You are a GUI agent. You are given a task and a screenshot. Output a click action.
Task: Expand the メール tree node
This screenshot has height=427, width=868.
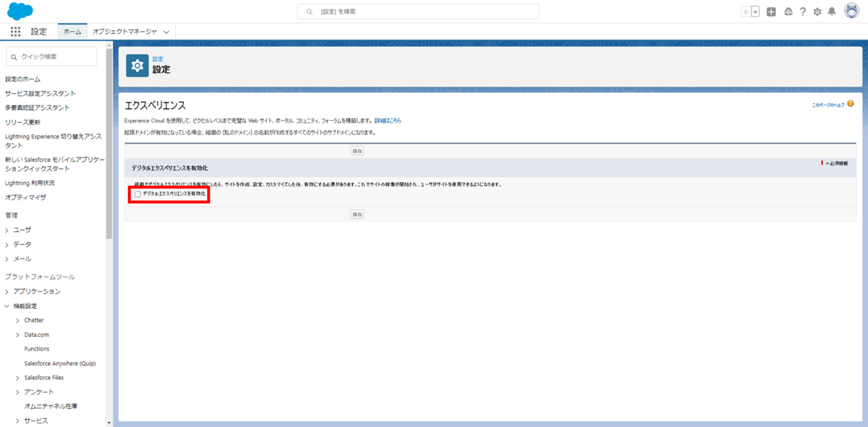click(7, 259)
